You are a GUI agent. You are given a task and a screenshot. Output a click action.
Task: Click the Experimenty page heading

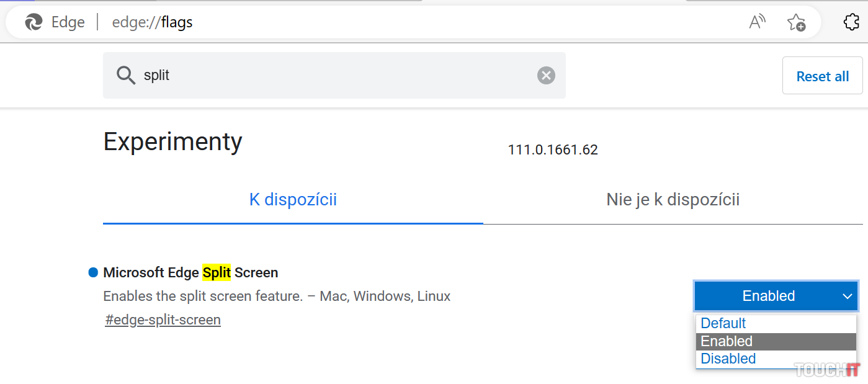click(x=172, y=142)
